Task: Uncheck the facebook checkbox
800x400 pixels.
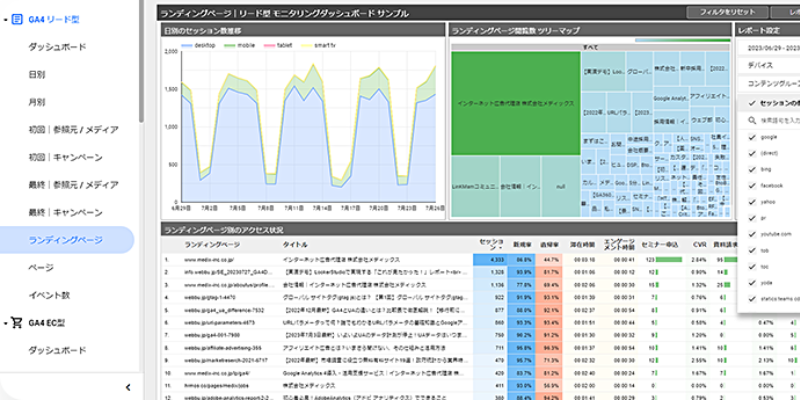Action: pyautogui.click(x=752, y=186)
